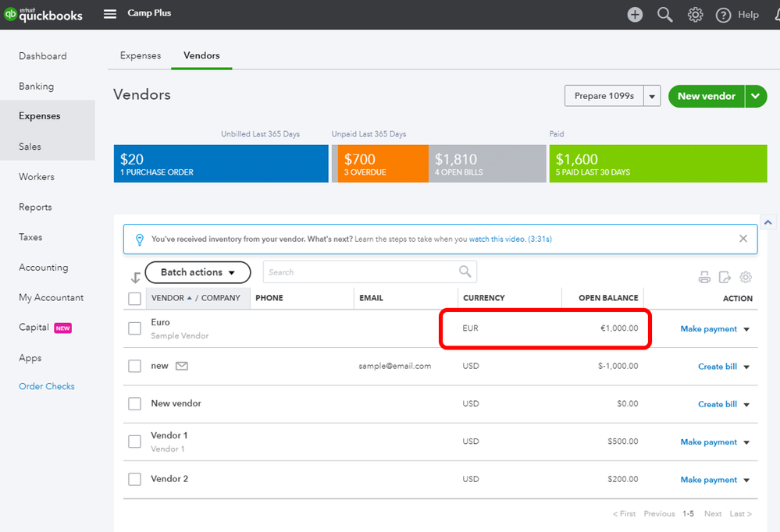This screenshot has width=780, height=532.
Task: Switch to the Expenses tab
Action: click(x=141, y=55)
